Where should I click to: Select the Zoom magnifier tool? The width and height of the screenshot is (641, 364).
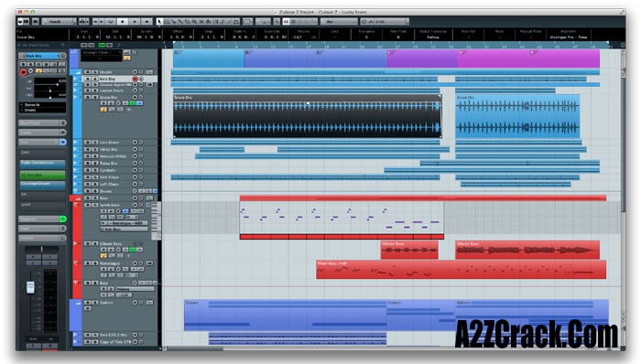(194, 22)
